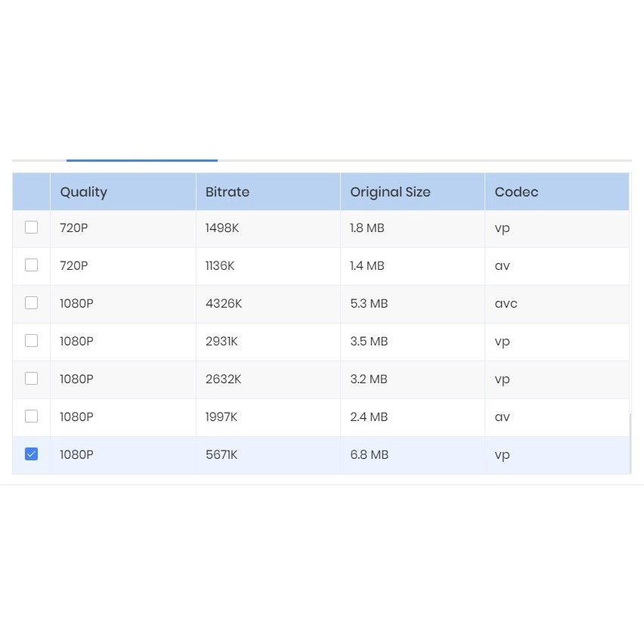Image resolution: width=644 pixels, height=644 pixels.
Task: Select the row showing 5.3 MB size
Action: point(369,303)
